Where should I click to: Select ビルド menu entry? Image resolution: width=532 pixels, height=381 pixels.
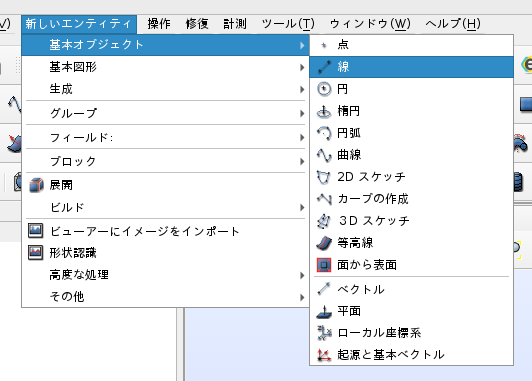(x=165, y=207)
